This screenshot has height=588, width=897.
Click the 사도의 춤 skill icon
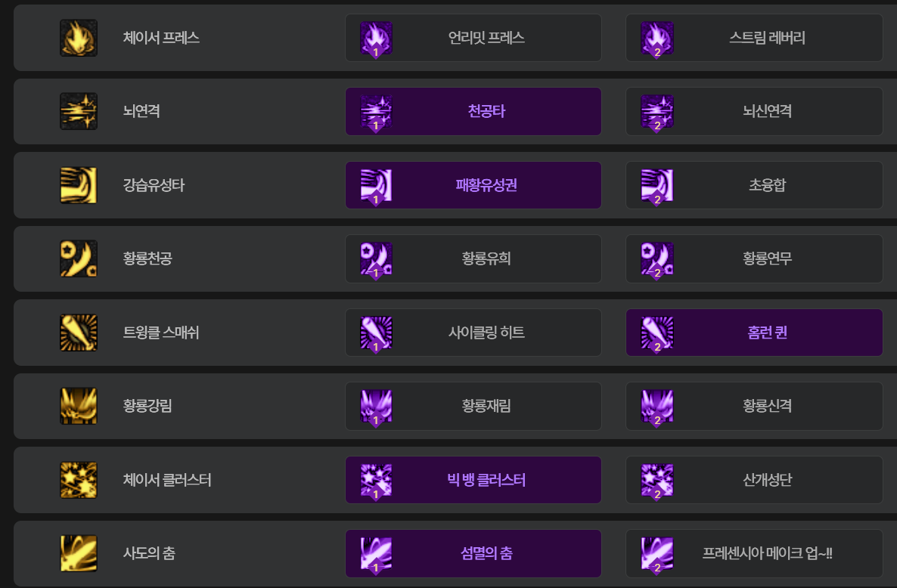tap(79, 553)
